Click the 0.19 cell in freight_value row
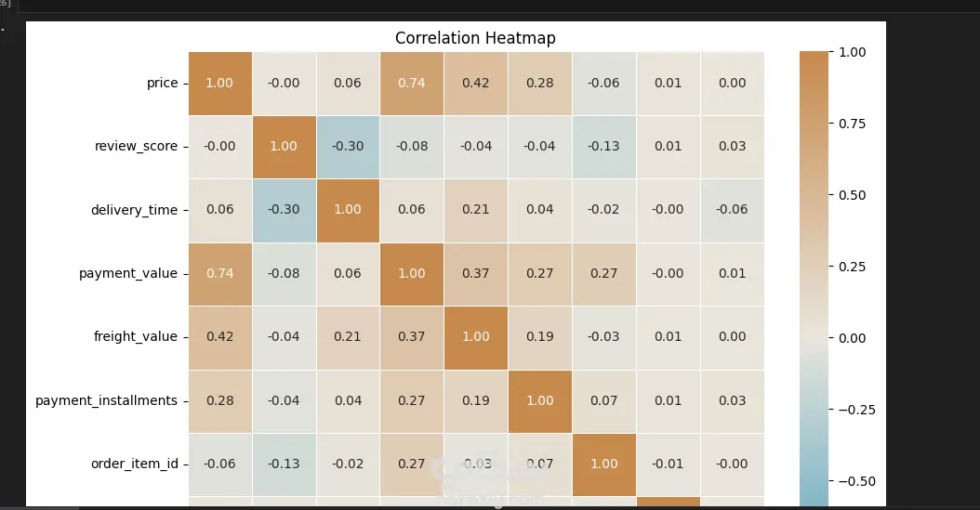Image resolution: width=980 pixels, height=510 pixels. (x=539, y=336)
